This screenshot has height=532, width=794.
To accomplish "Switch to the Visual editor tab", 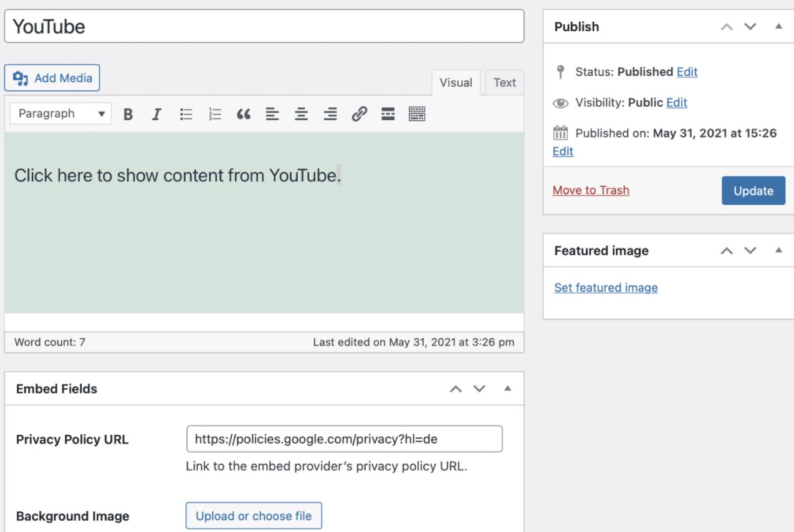I will [x=456, y=83].
